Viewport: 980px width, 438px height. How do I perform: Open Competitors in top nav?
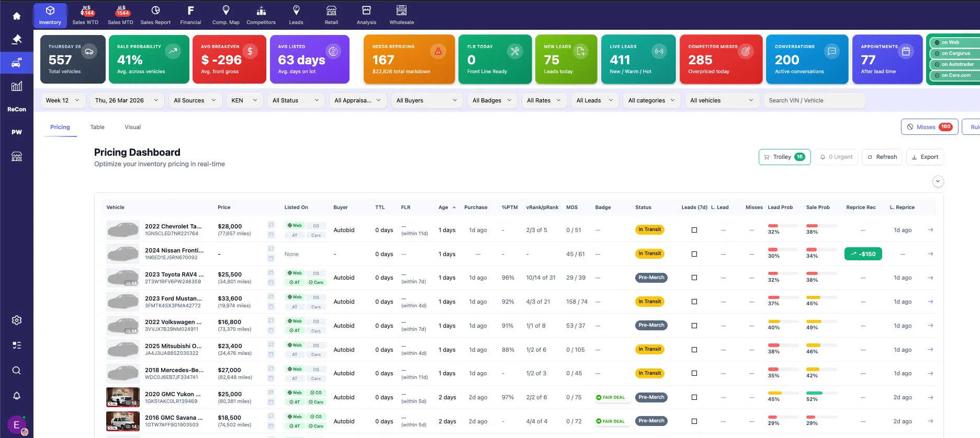tap(261, 15)
